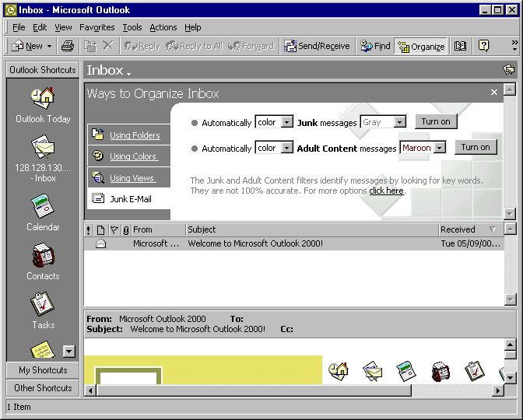Click the Send/Receive toolbar button
The width and height of the screenshot is (523, 420).
tap(317, 46)
